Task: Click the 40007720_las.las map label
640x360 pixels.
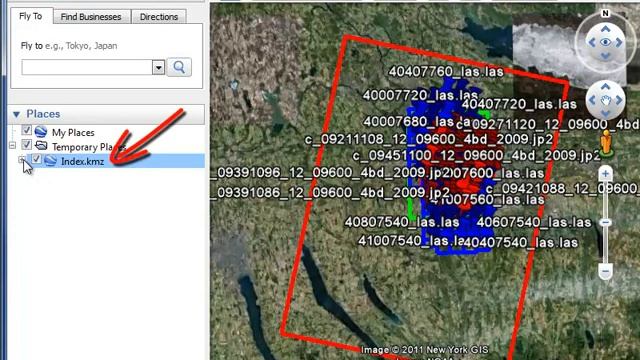Action: (x=420, y=96)
